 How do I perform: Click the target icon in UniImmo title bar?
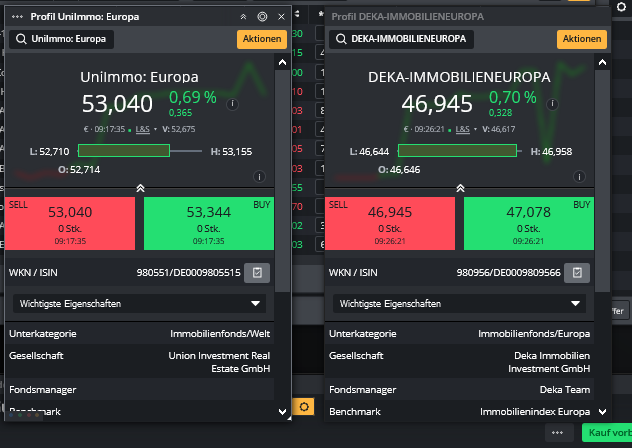(x=262, y=17)
